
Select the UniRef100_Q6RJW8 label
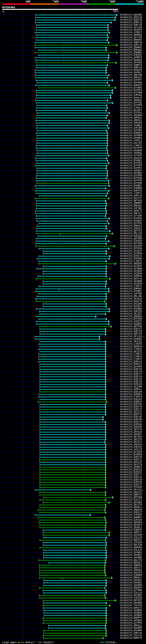pyautogui.click(x=131, y=75)
